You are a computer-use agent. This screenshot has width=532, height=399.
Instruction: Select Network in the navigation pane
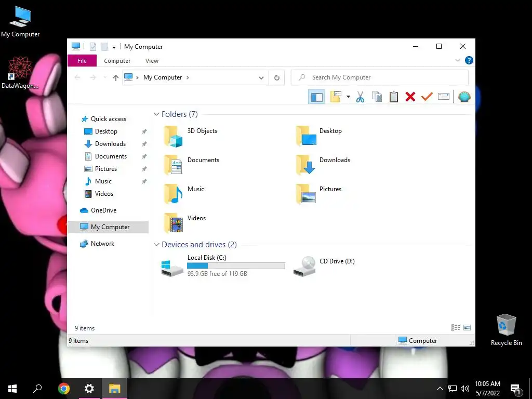102,244
